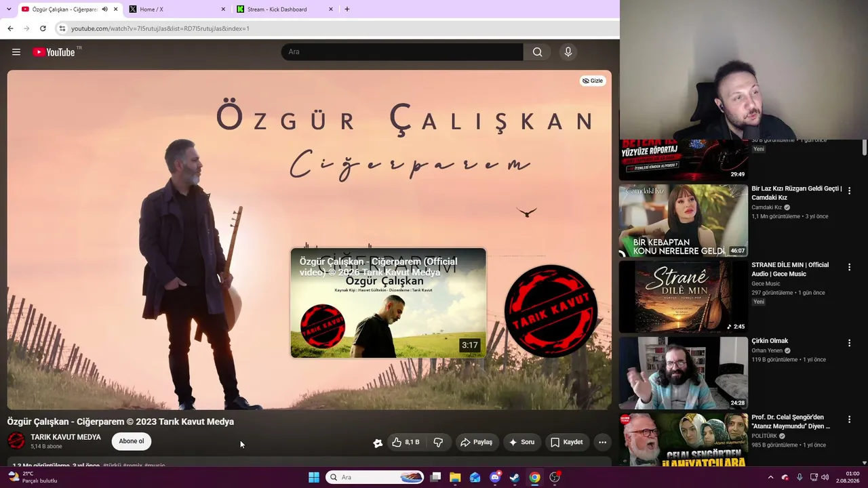Open Steam from the taskbar

[515, 477]
